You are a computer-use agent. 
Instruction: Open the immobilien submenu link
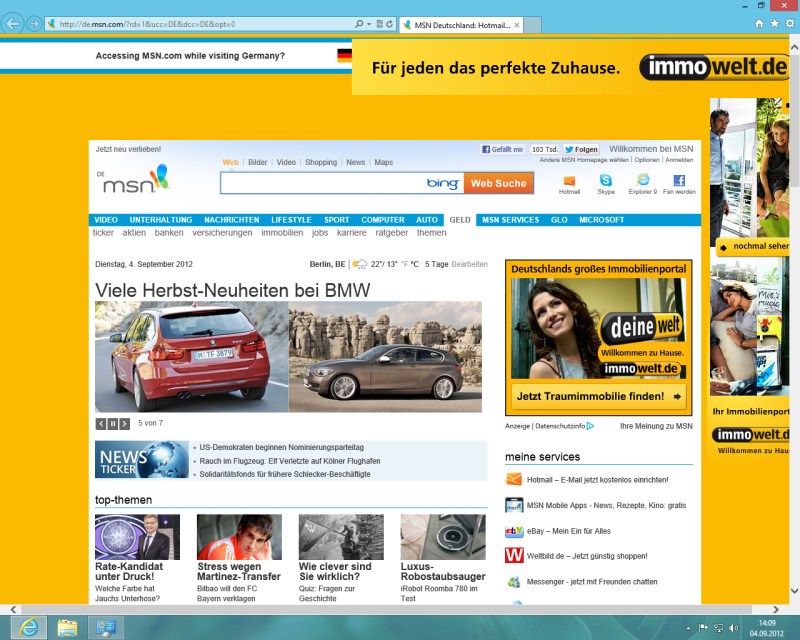pyautogui.click(x=282, y=233)
